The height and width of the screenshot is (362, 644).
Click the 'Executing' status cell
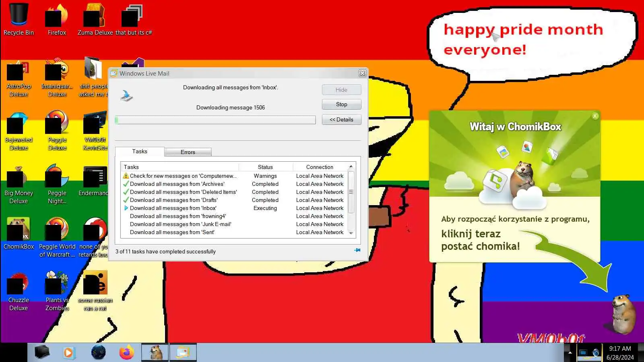coord(265,208)
